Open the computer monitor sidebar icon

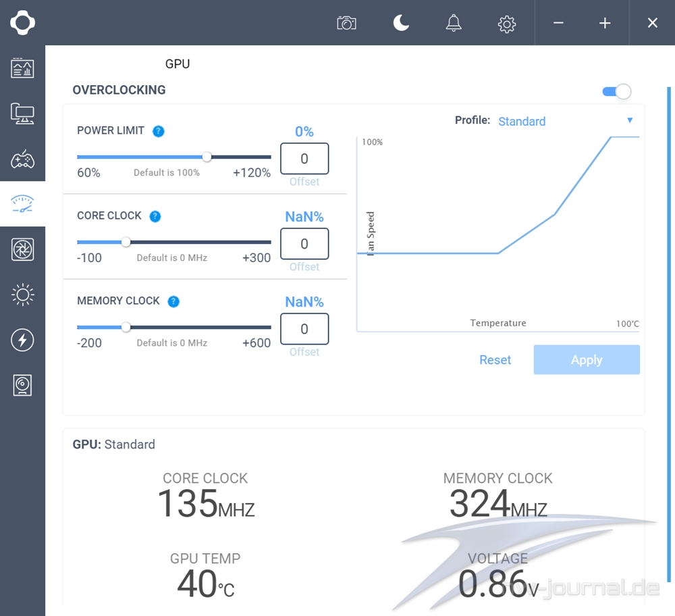22,114
